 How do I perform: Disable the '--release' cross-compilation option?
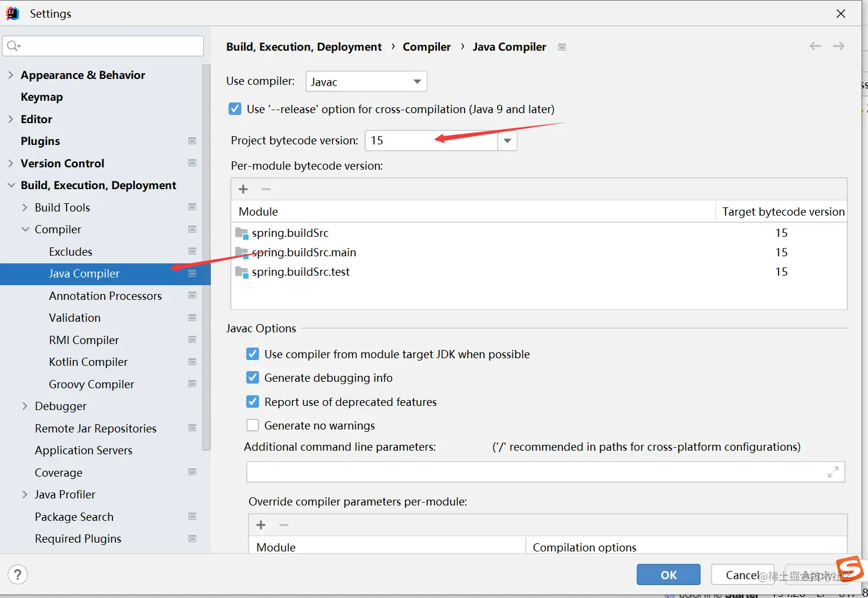[x=235, y=109]
